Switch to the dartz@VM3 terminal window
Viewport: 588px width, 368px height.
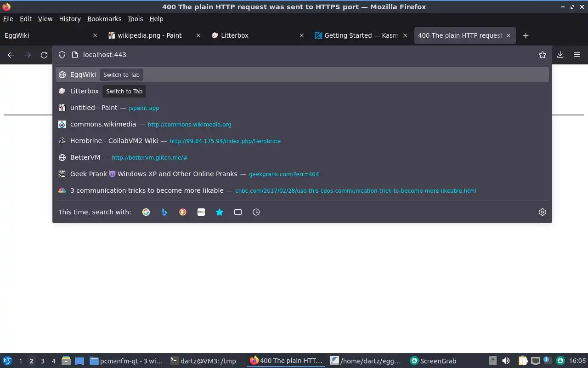click(x=204, y=361)
